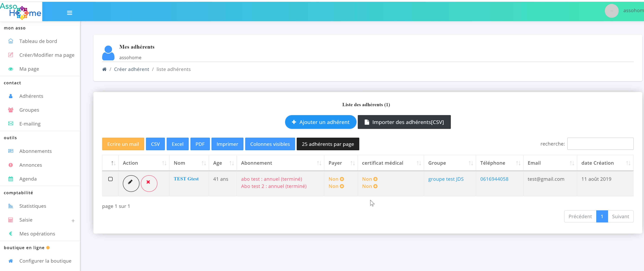Screen dimensions: 644x271
Task: Open the 25 adhérents par page dropdown
Action: (x=328, y=144)
